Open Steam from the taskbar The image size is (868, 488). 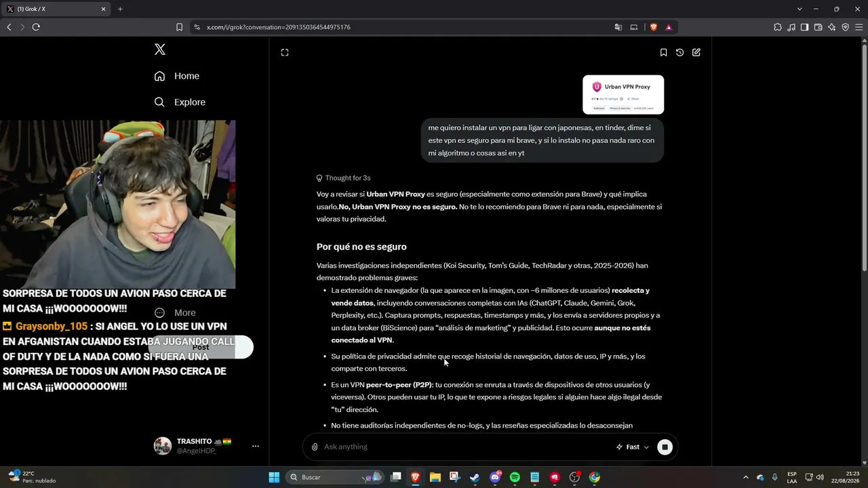coord(475,477)
